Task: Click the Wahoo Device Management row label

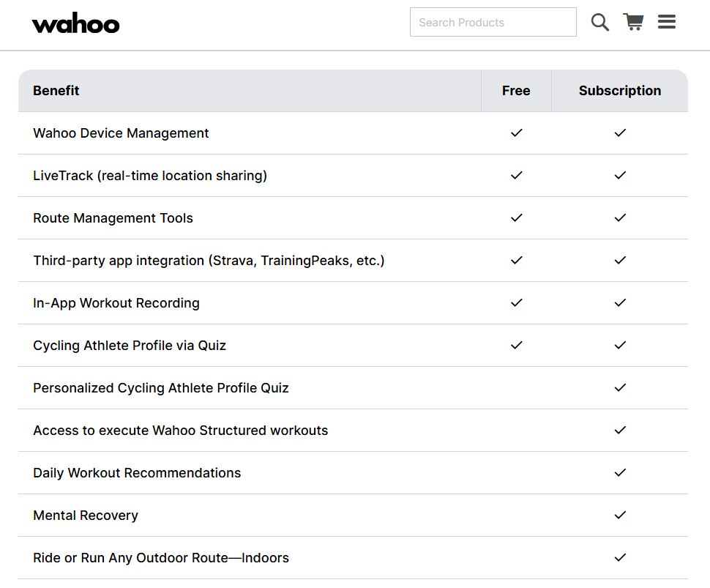Action: point(121,133)
